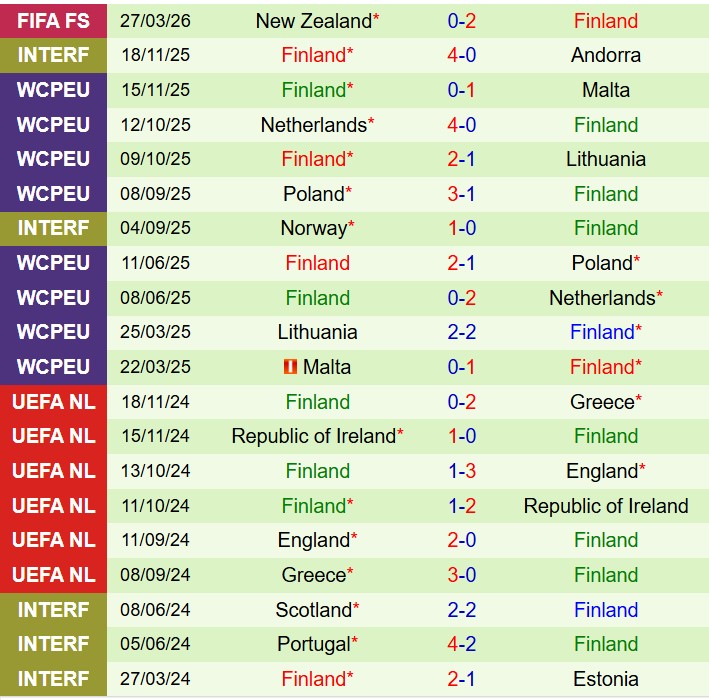The image size is (709, 700).
Task: Select the Andorra team name
Action: pyautogui.click(x=606, y=55)
